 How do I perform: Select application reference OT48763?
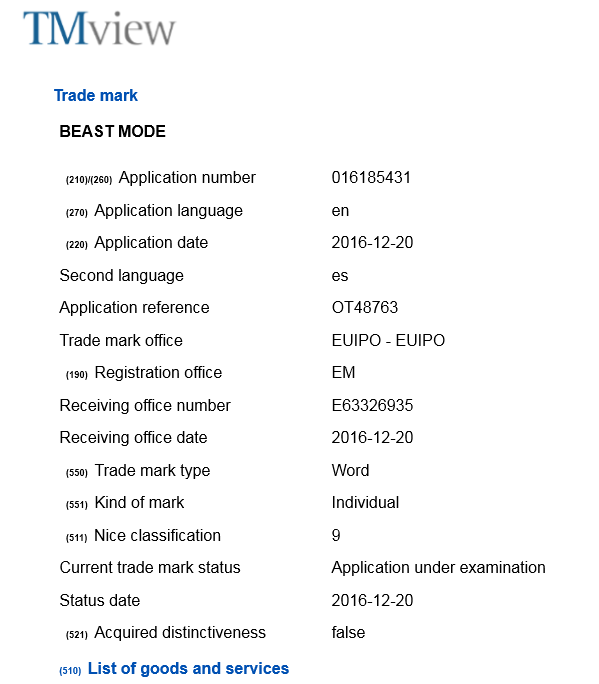tap(365, 308)
